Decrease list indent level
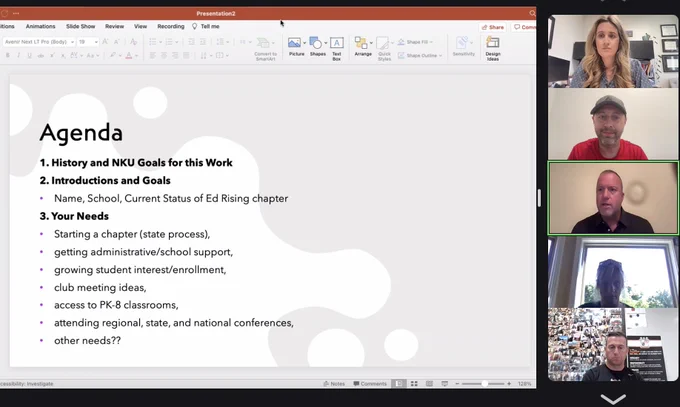680x407 pixels. pyautogui.click(x=191, y=42)
